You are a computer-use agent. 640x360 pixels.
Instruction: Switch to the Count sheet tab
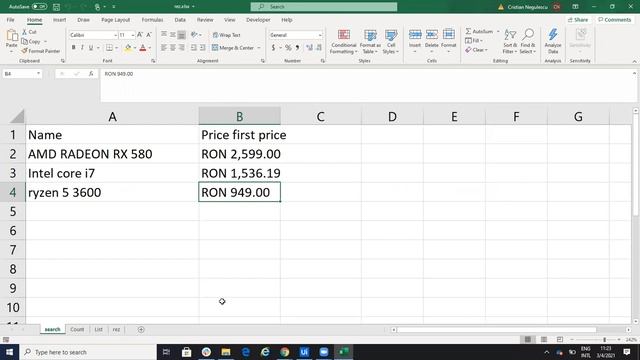coord(77,329)
